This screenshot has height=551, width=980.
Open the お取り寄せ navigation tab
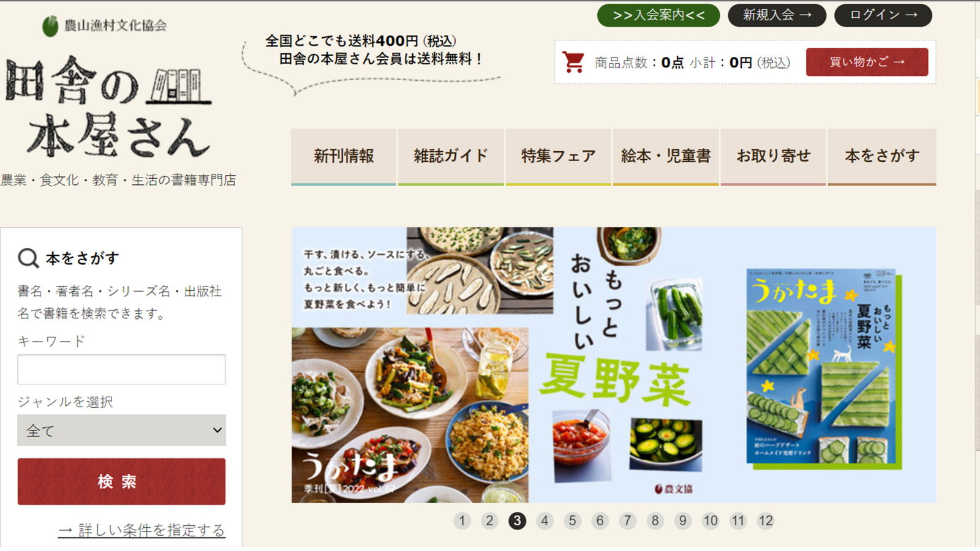[x=773, y=157]
